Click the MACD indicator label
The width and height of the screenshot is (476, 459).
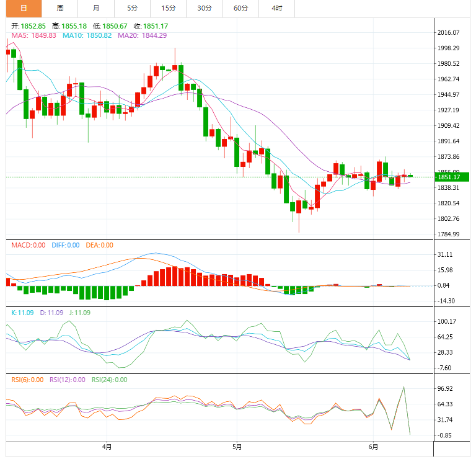tap(29, 245)
